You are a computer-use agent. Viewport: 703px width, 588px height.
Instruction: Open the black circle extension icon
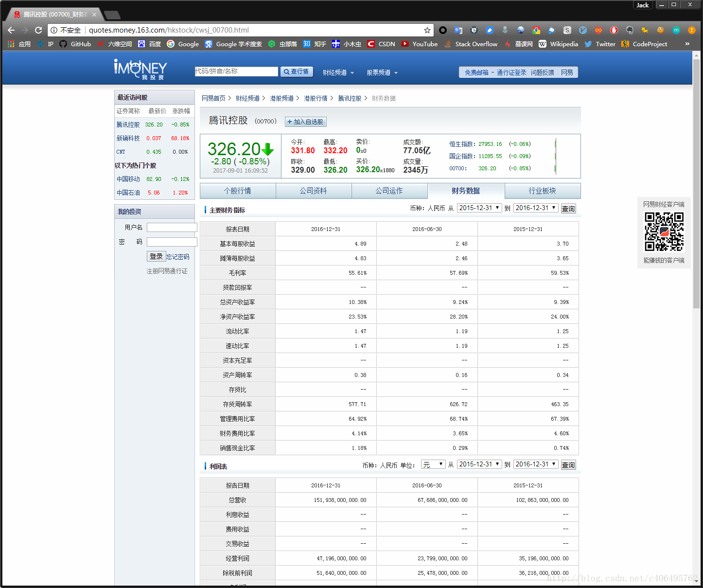point(443,30)
